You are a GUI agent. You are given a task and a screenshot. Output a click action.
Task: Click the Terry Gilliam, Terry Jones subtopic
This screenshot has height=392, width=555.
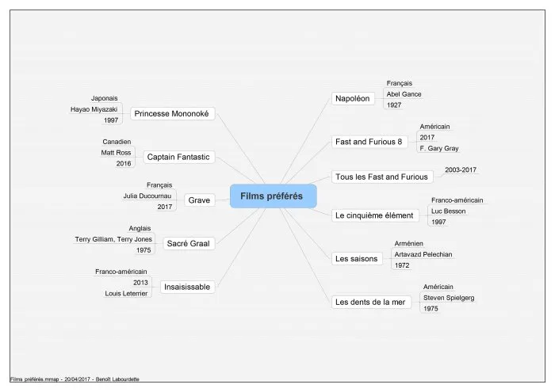(x=113, y=239)
